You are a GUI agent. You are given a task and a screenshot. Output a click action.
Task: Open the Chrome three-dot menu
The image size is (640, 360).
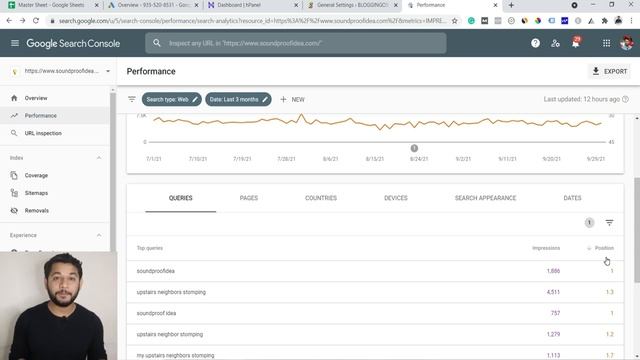[x=631, y=20]
